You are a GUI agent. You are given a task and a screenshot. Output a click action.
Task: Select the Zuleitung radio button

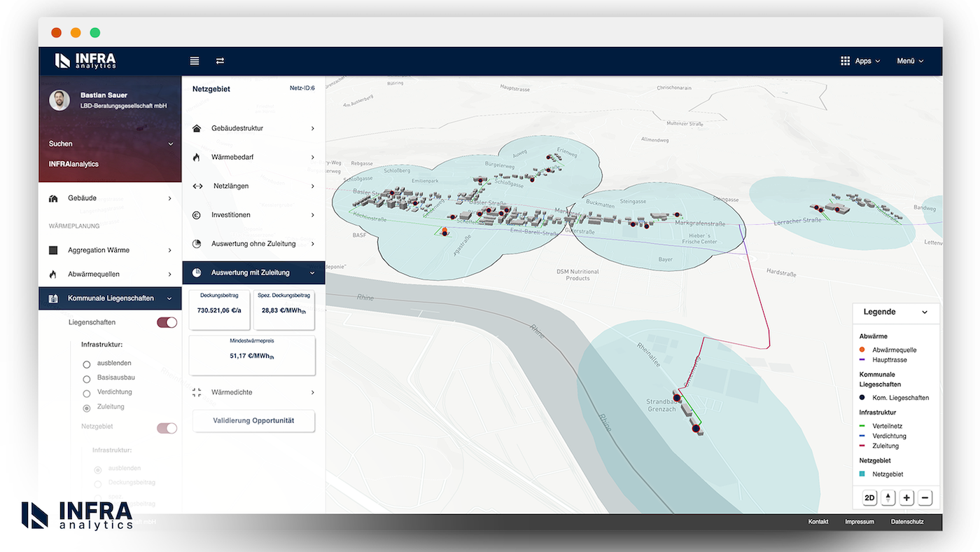click(x=87, y=408)
